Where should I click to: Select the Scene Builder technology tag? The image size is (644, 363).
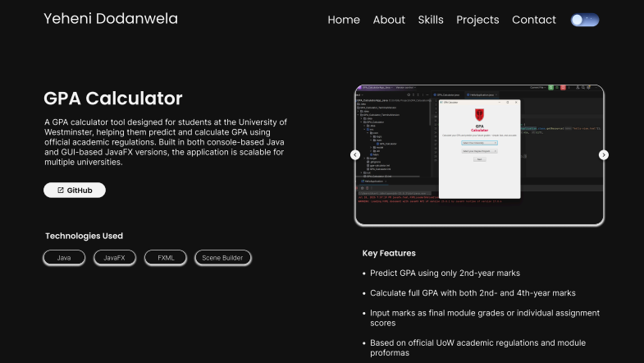(222, 258)
